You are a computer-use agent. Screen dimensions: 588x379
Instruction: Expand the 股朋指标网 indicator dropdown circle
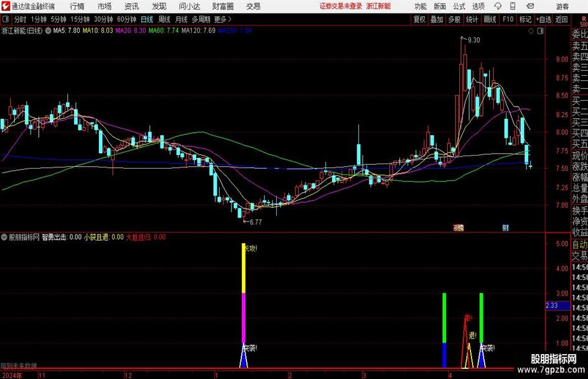pos(4,236)
